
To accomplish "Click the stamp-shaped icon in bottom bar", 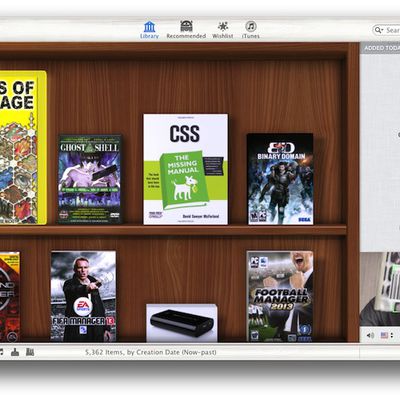I will pos(15,352).
